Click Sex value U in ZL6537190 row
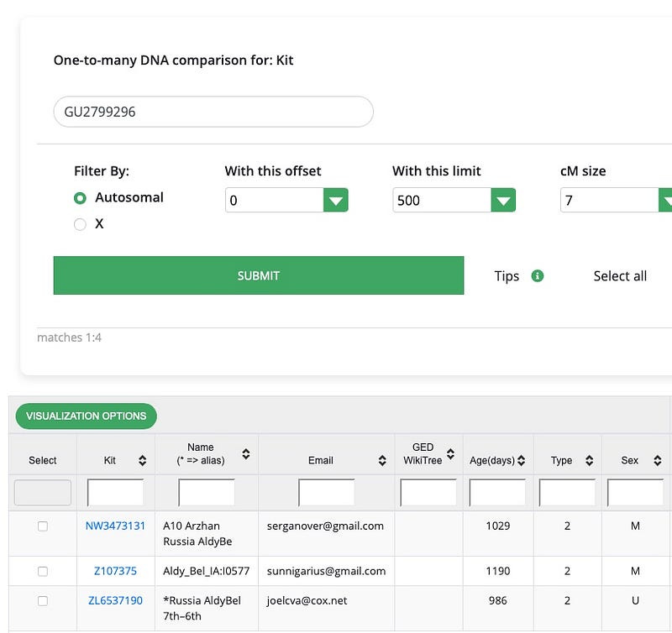The width and height of the screenshot is (672, 633). pyautogui.click(x=635, y=600)
